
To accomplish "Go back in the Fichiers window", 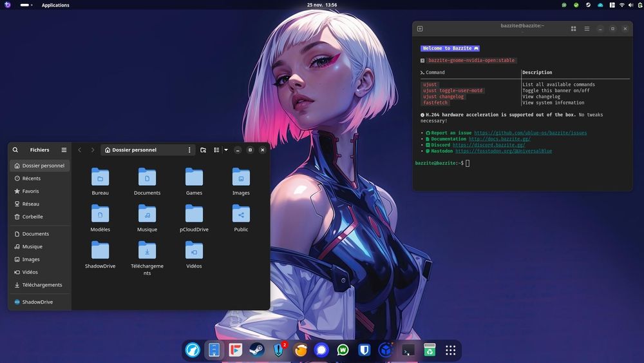I will 80,150.
